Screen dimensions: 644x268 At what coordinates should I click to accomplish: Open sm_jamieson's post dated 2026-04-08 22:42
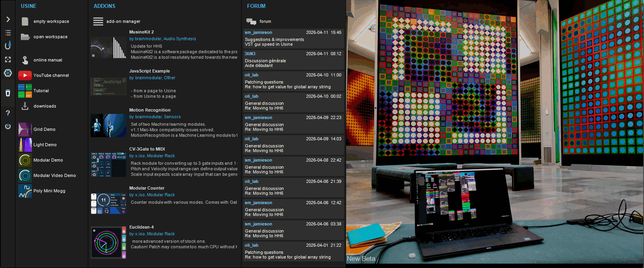pyautogui.click(x=293, y=166)
